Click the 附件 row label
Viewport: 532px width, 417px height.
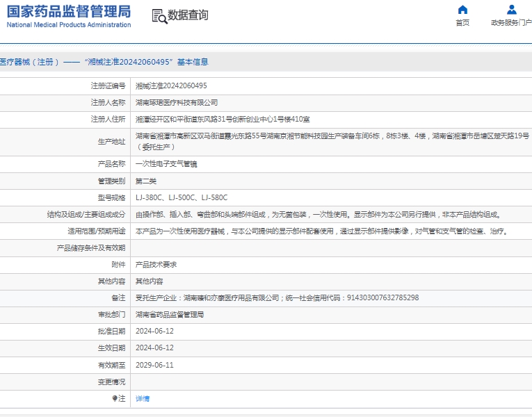click(118, 264)
